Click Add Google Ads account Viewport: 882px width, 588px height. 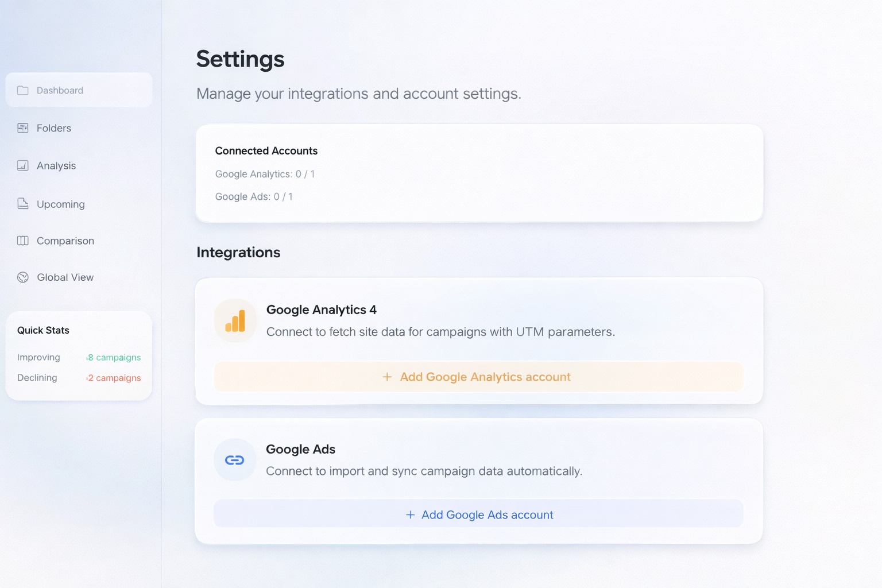coord(478,514)
